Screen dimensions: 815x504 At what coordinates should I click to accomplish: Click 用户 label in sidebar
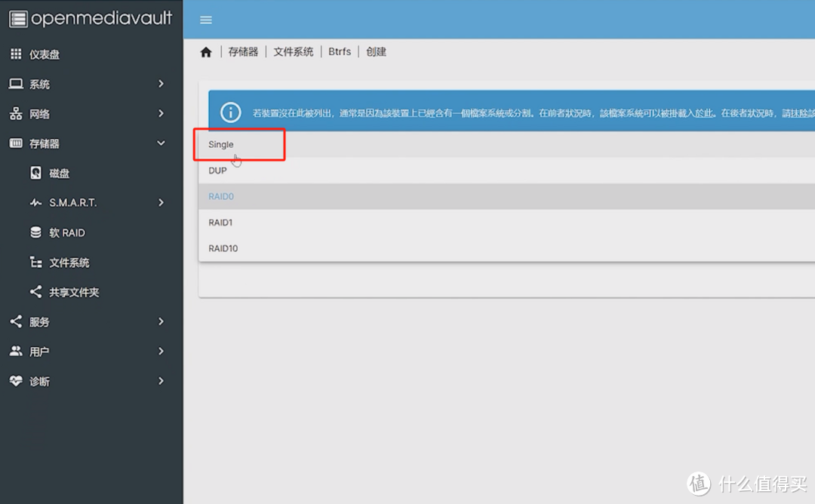pos(39,352)
